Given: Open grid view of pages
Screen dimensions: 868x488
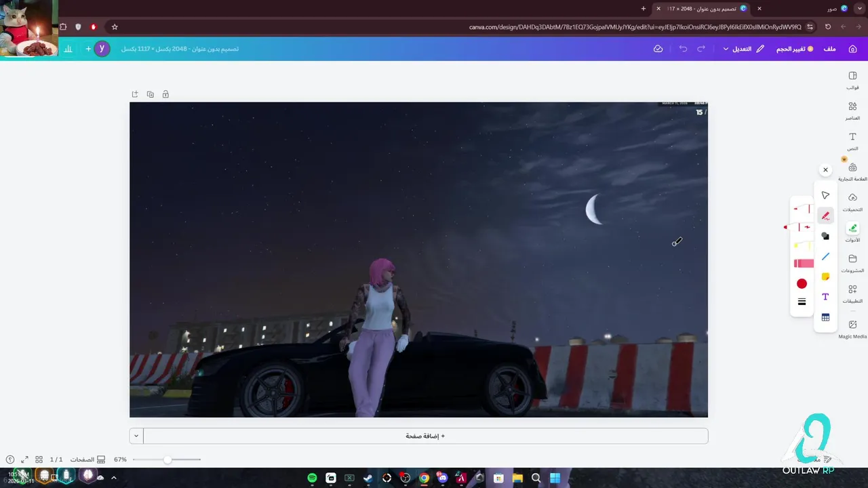Looking at the screenshot, I should coord(39,460).
